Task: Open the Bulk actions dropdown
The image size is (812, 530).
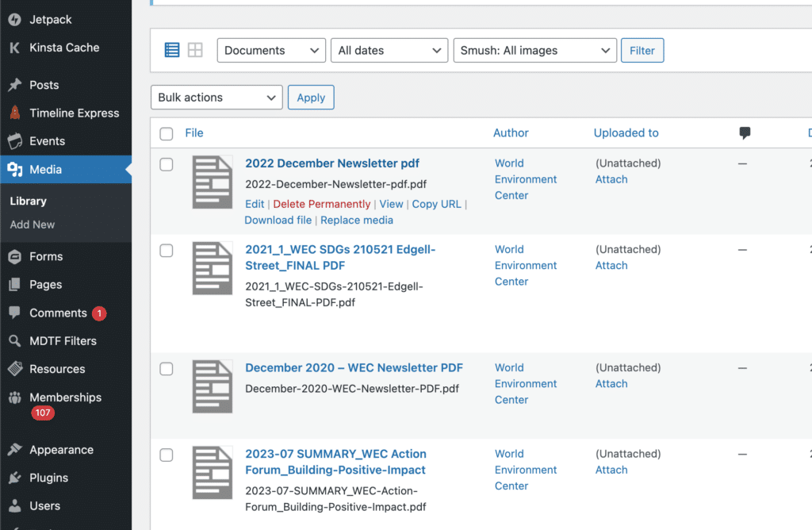Action: coord(216,98)
